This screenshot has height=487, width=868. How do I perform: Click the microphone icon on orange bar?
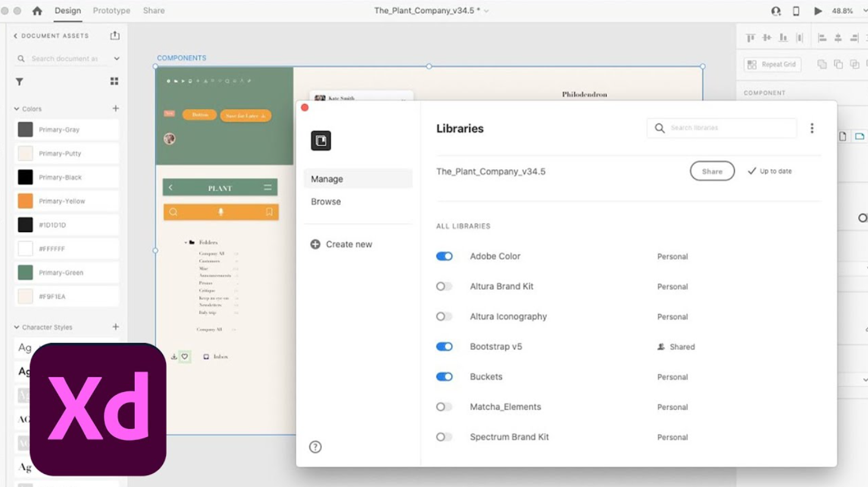pyautogui.click(x=221, y=212)
